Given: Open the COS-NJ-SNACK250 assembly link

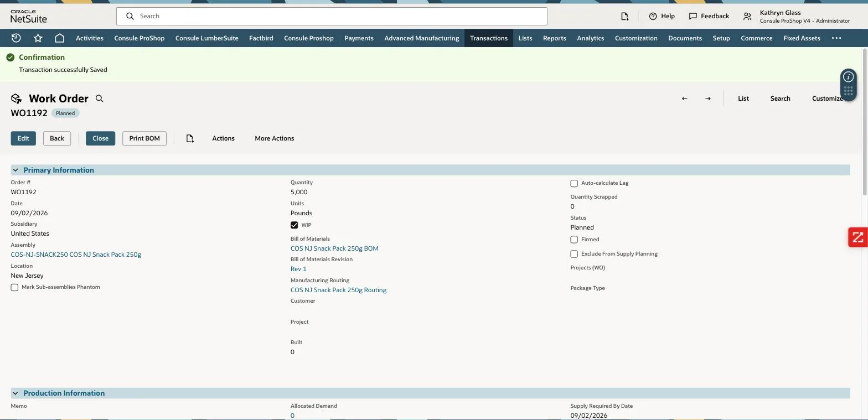Looking at the screenshot, I should coord(76,255).
